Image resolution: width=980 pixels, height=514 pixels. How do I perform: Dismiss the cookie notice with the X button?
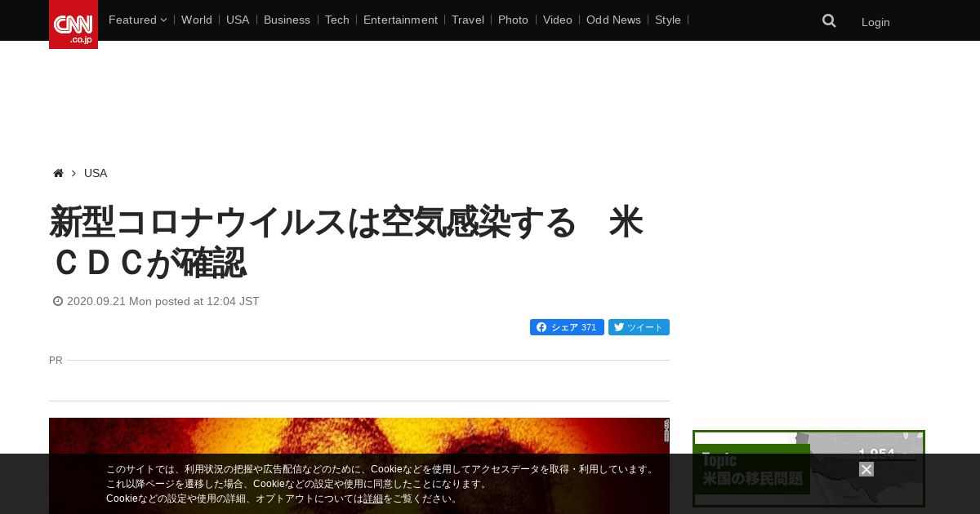(866, 469)
